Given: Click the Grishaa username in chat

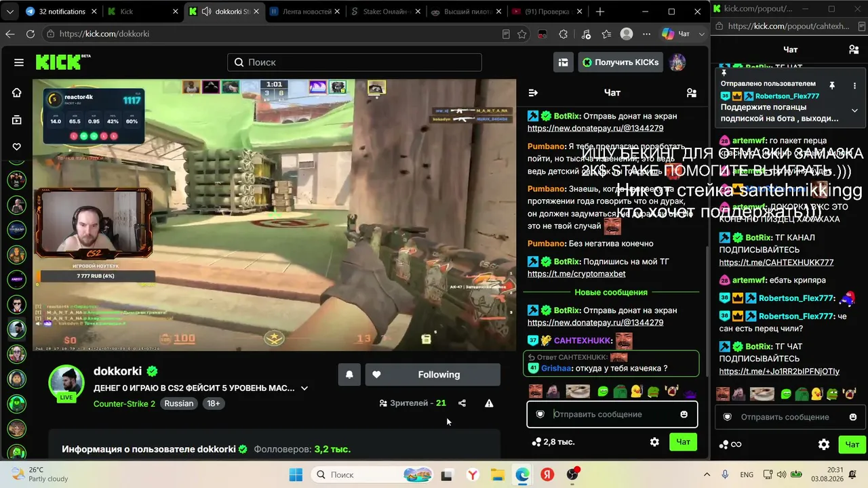Looking at the screenshot, I should point(556,369).
